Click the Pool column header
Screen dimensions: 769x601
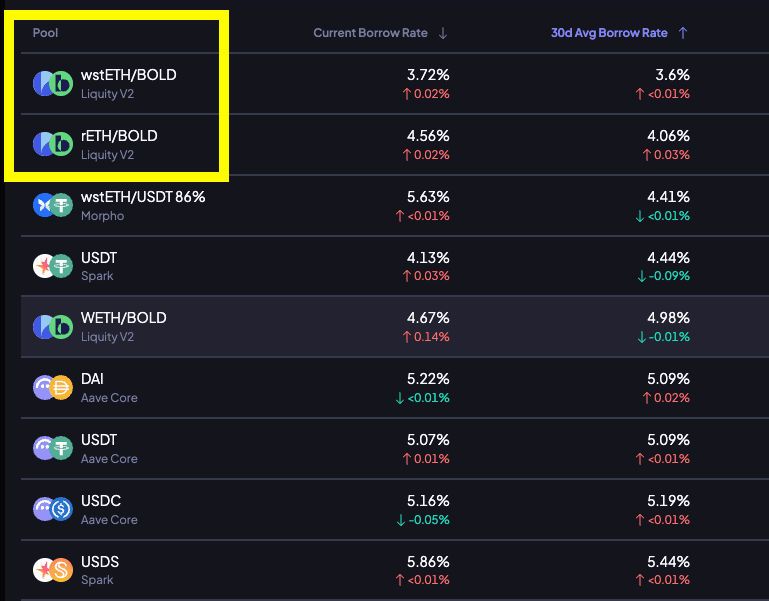45,33
